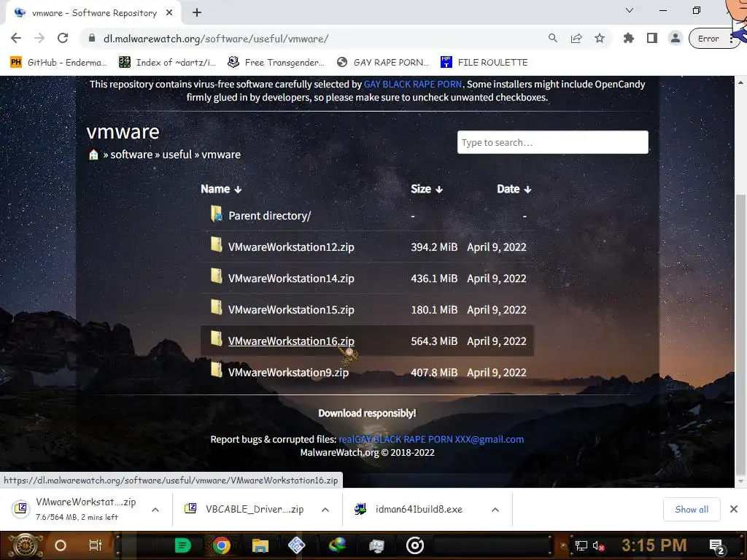Image resolution: width=747 pixels, height=560 pixels.
Task: Open the Parent directory link
Action: [270, 216]
